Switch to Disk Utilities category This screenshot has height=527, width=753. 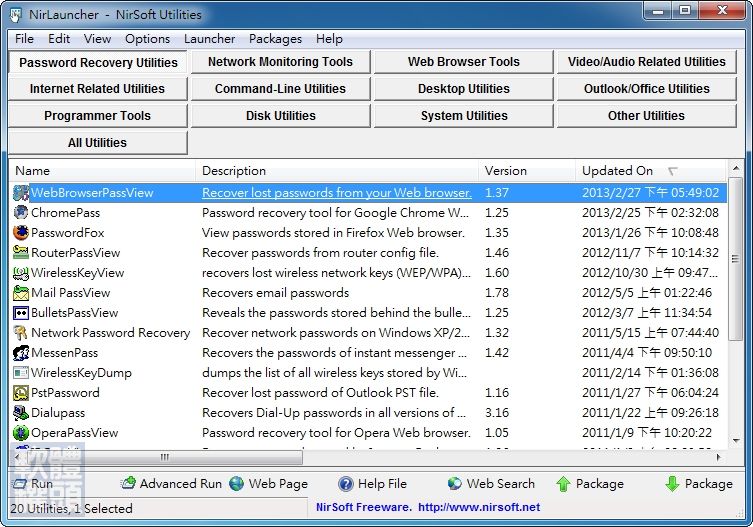(280, 116)
